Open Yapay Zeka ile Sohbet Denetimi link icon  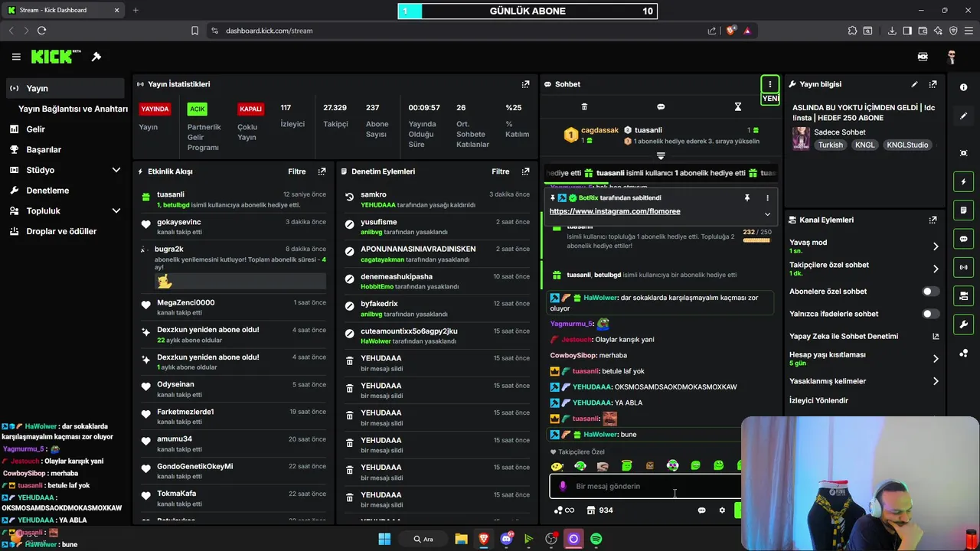936,336
